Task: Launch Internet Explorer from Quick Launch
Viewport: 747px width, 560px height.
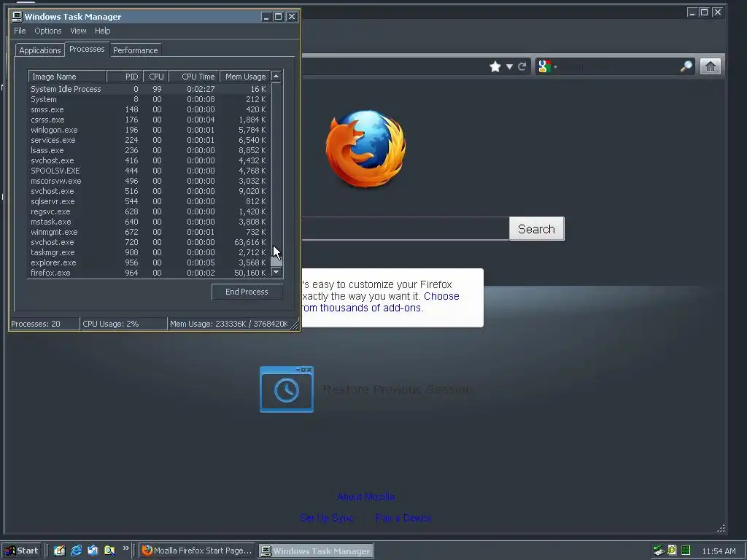Action: [76, 551]
